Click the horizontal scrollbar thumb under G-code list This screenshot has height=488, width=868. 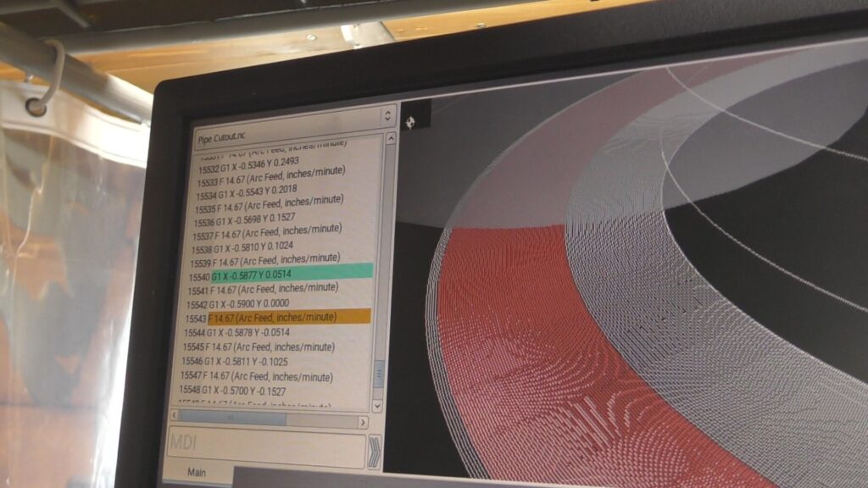[x=233, y=417]
